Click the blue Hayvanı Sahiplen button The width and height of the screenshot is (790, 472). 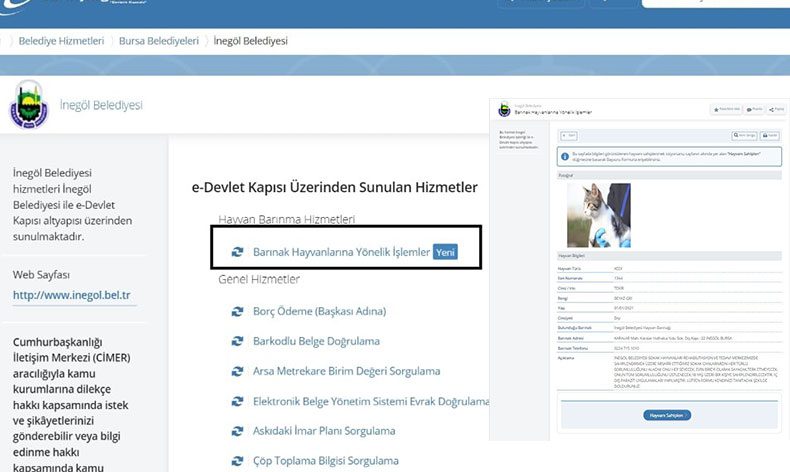[x=667, y=415]
